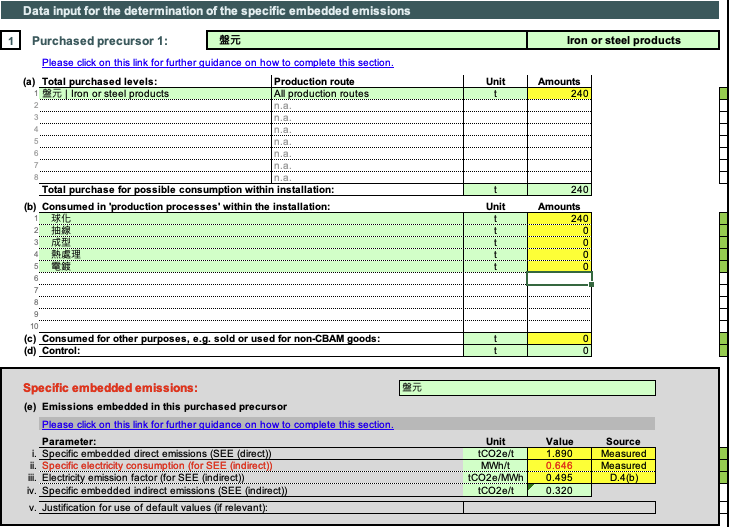Select the '盤元 | Iron or steel products' purchase row

(155, 94)
